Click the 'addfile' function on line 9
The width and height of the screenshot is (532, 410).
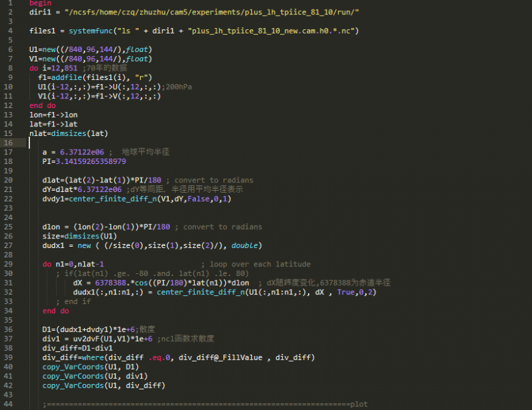pos(70,77)
